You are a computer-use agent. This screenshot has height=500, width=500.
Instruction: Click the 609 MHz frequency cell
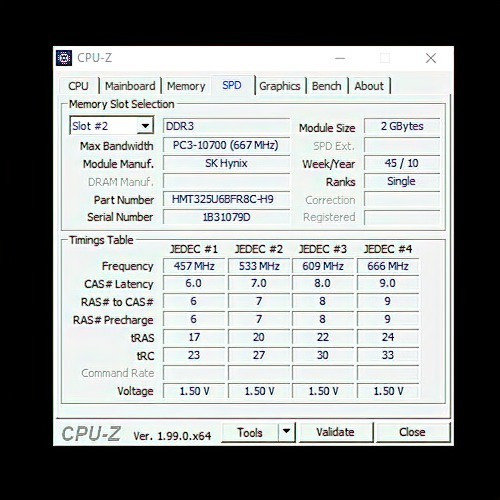(x=323, y=266)
